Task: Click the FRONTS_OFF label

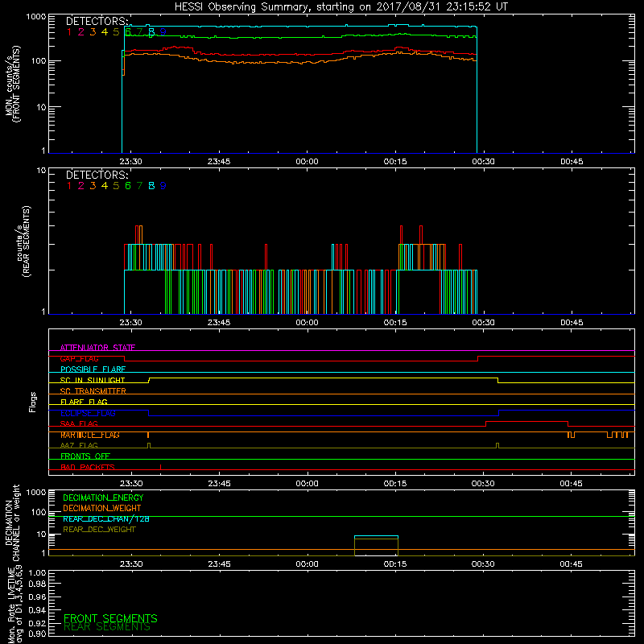Action: pyautogui.click(x=85, y=456)
